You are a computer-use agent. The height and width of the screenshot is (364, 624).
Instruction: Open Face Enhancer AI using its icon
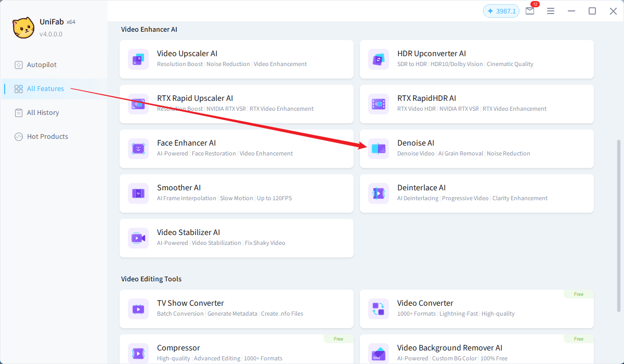point(138,148)
